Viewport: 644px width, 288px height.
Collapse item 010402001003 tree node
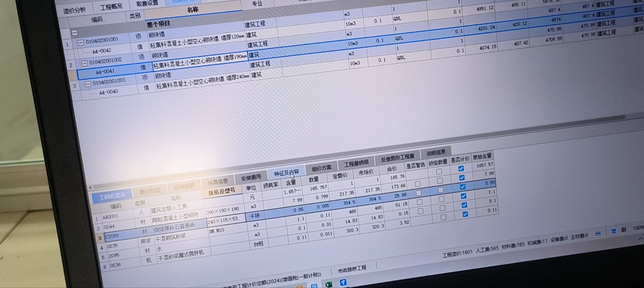(88, 84)
